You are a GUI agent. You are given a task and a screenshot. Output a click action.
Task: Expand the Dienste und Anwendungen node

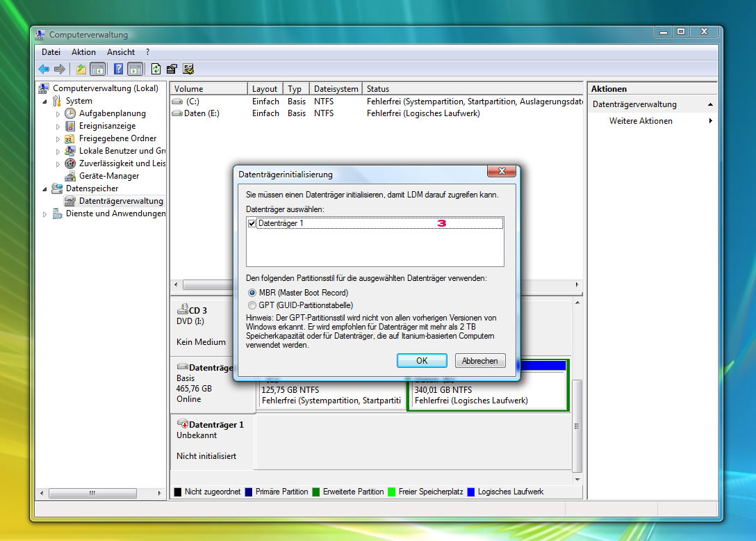point(45,214)
